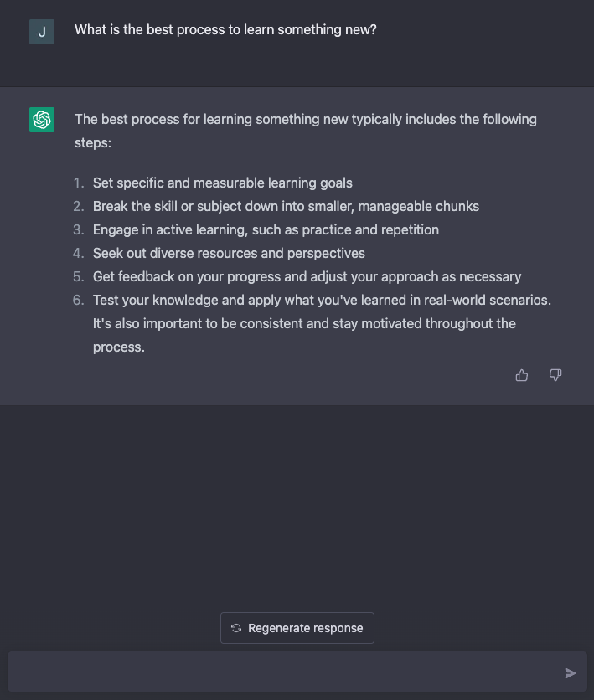Screen dimensions: 594x700
Task: Click the user's question about learning something new
Action: 225,30
